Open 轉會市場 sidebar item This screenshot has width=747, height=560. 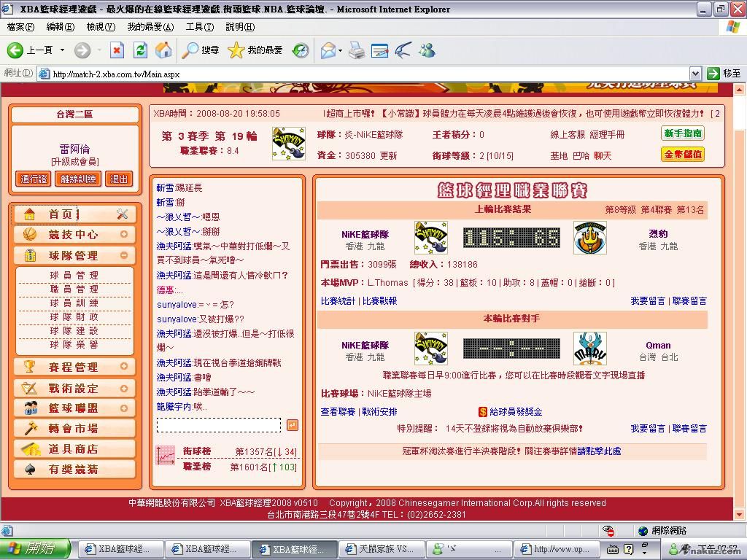(75, 429)
